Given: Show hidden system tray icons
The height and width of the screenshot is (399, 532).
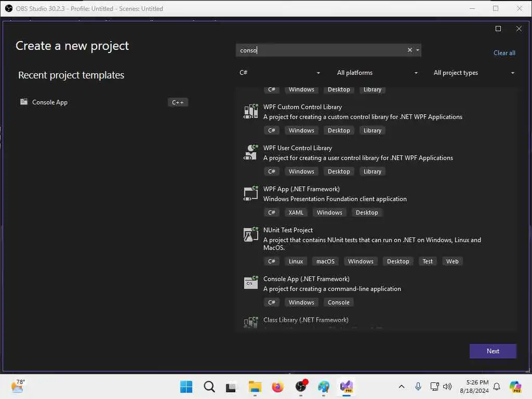Looking at the screenshot, I should 402,387.
